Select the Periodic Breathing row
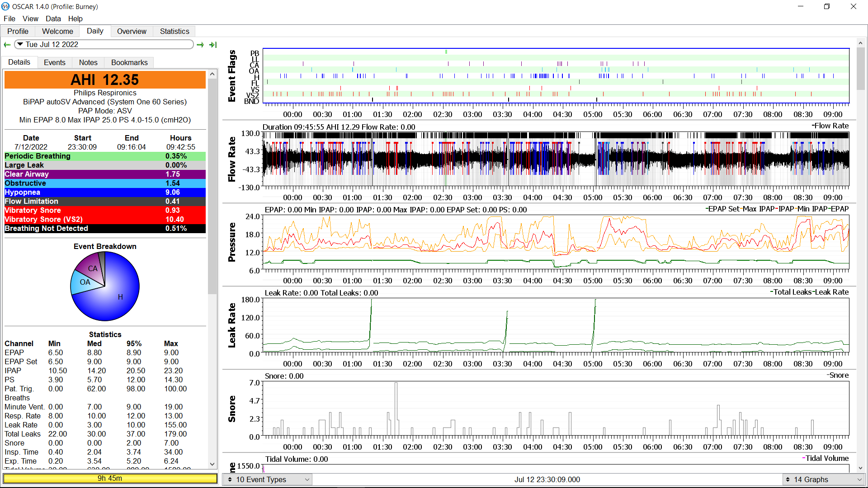Viewport: 868px width, 488px height. (105, 156)
